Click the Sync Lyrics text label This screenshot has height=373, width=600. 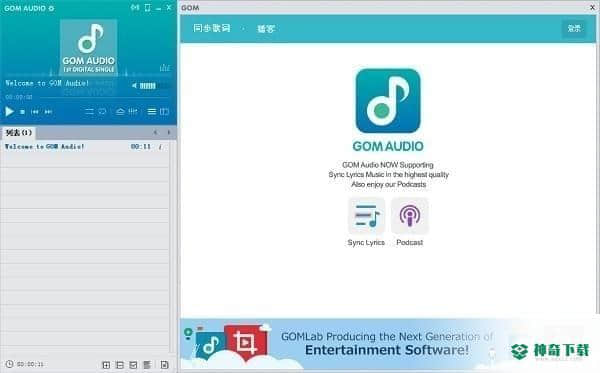(366, 243)
